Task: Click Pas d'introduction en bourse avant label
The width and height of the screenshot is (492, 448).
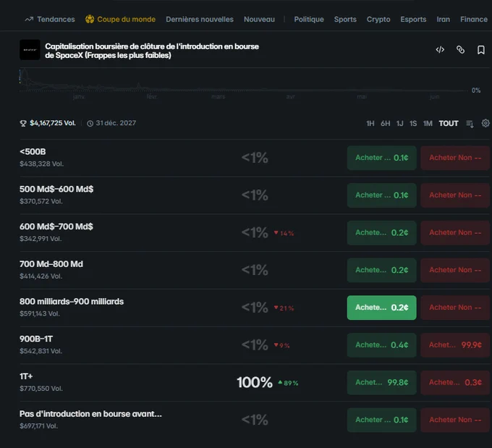Action: click(90, 414)
